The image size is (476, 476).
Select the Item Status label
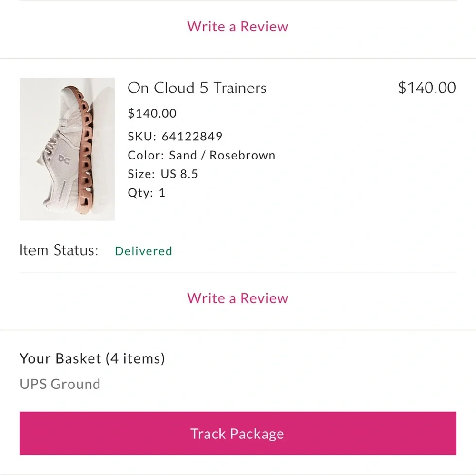(x=59, y=250)
